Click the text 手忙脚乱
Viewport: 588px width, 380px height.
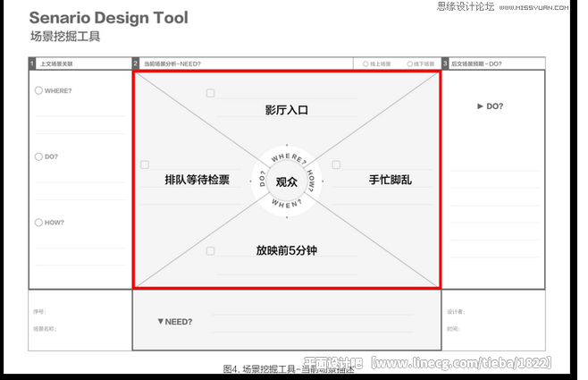391,180
